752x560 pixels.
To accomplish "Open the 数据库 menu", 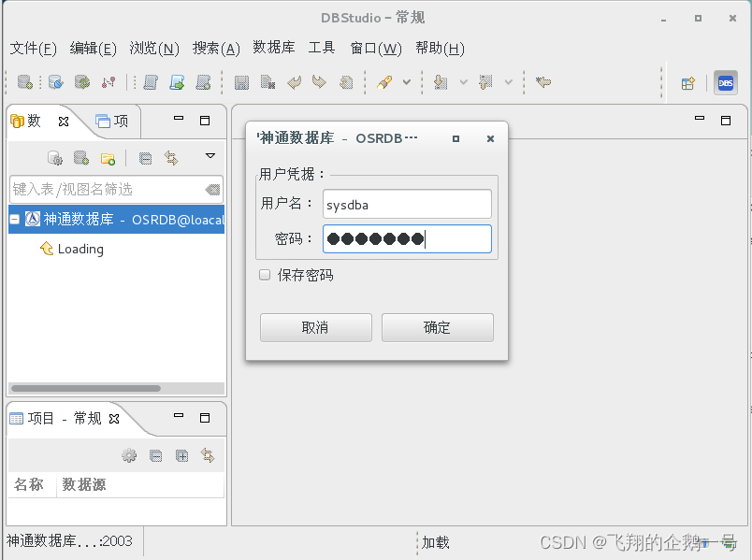I will click(273, 49).
